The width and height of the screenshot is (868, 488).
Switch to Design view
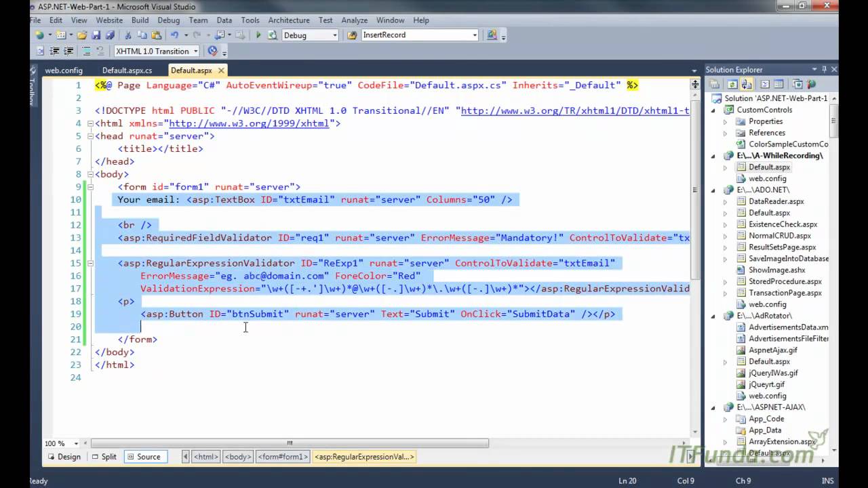63,457
